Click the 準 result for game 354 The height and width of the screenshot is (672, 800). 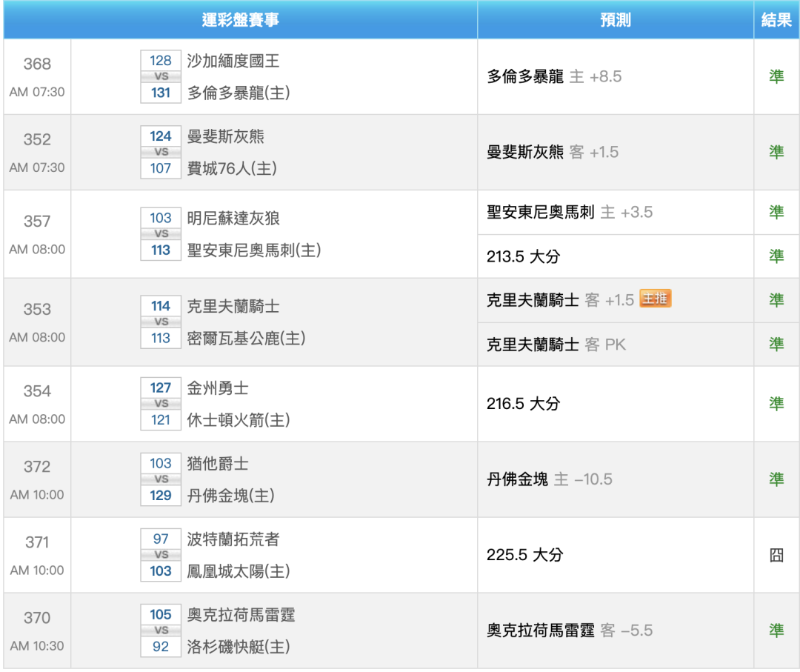point(776,404)
